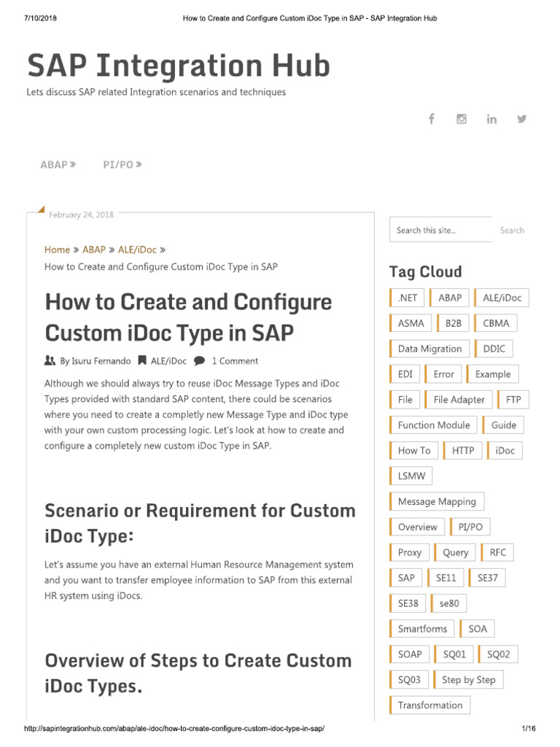This screenshot has width=560, height=747.
Task: Open the Error tag
Action: [x=443, y=374]
